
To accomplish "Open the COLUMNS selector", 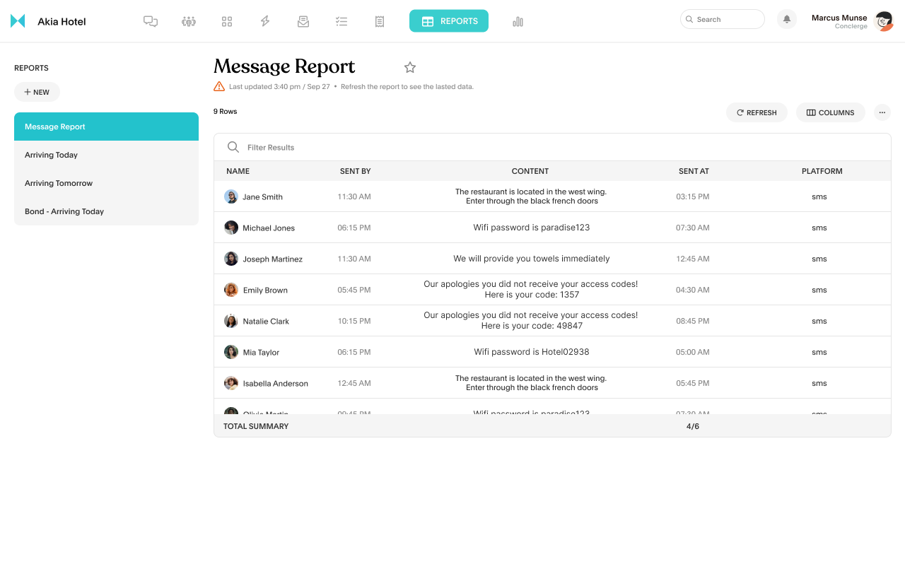I will pyautogui.click(x=830, y=112).
